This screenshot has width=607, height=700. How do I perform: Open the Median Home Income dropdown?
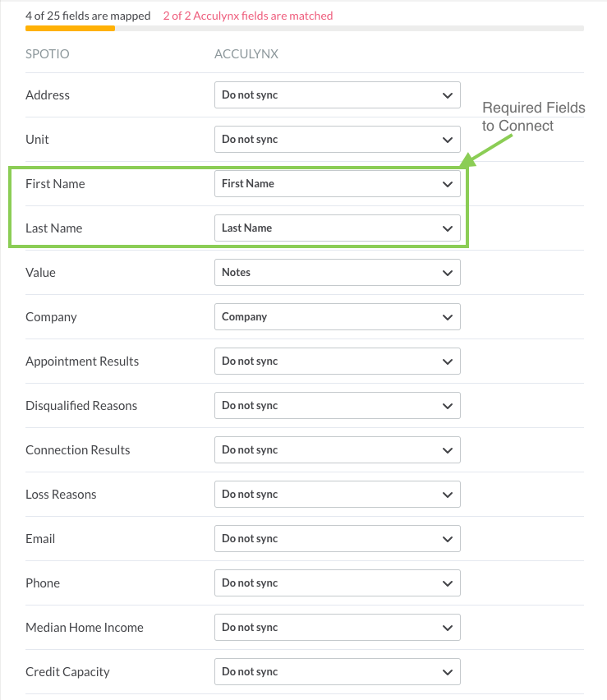[338, 627]
